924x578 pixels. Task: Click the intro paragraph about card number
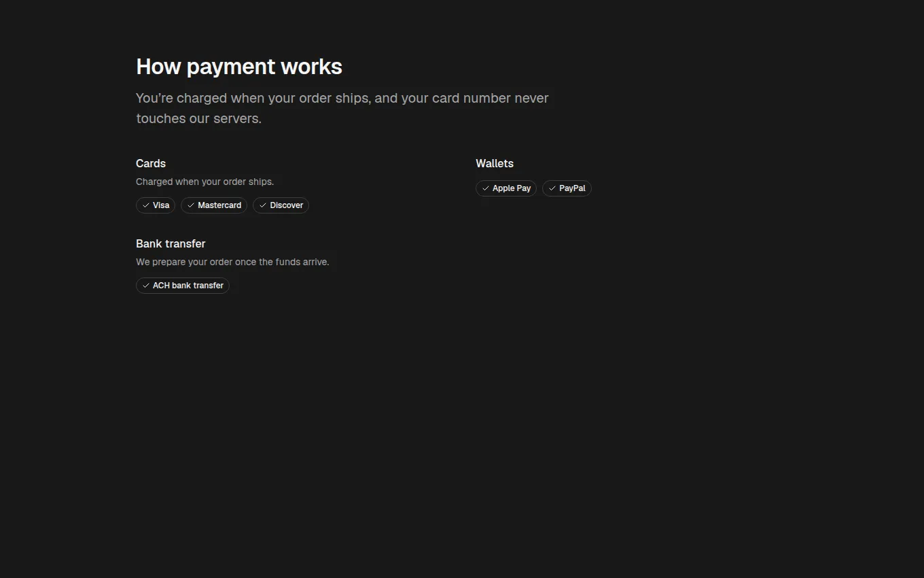(x=342, y=108)
